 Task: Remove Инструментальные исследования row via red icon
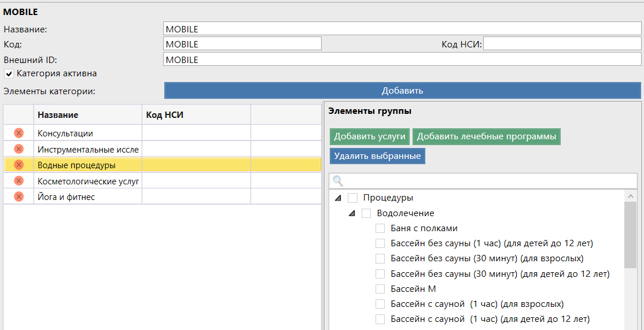point(19,149)
